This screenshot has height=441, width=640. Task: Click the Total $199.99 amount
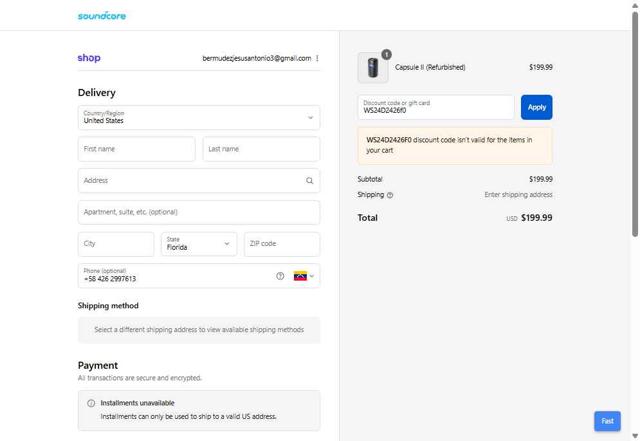pos(536,218)
